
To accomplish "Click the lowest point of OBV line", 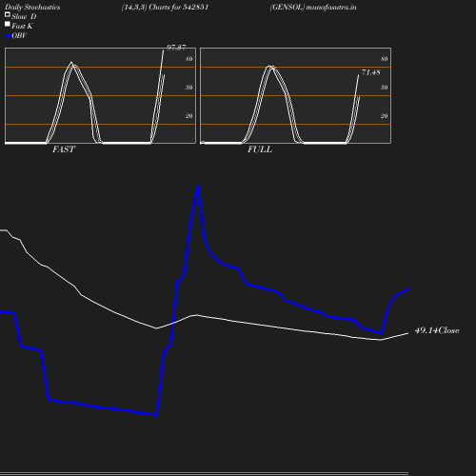I will click(x=156, y=414).
